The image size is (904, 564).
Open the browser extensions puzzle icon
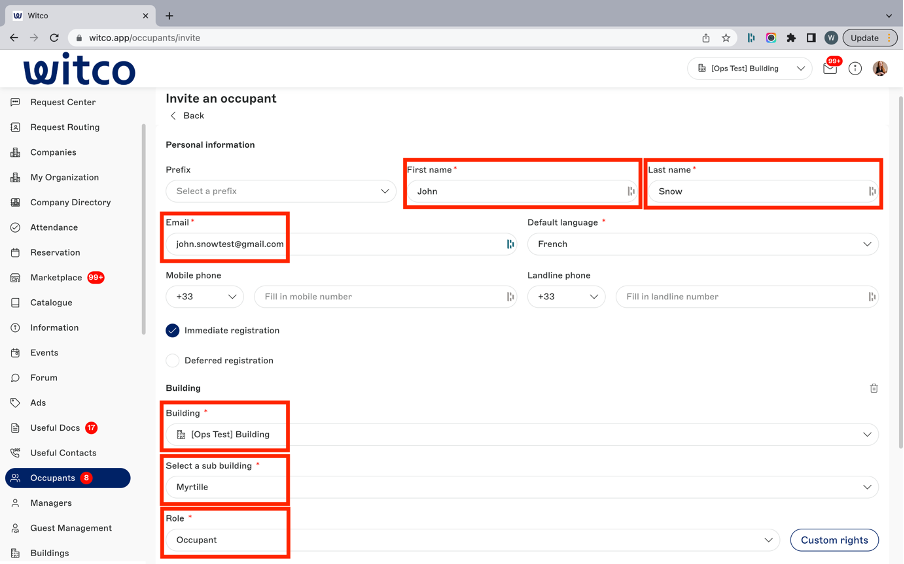click(x=791, y=38)
